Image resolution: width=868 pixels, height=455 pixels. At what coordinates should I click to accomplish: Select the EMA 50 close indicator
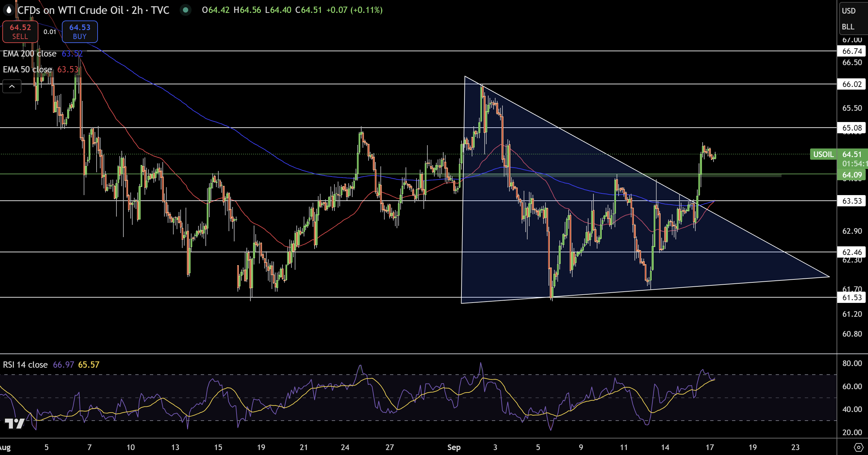click(x=27, y=69)
